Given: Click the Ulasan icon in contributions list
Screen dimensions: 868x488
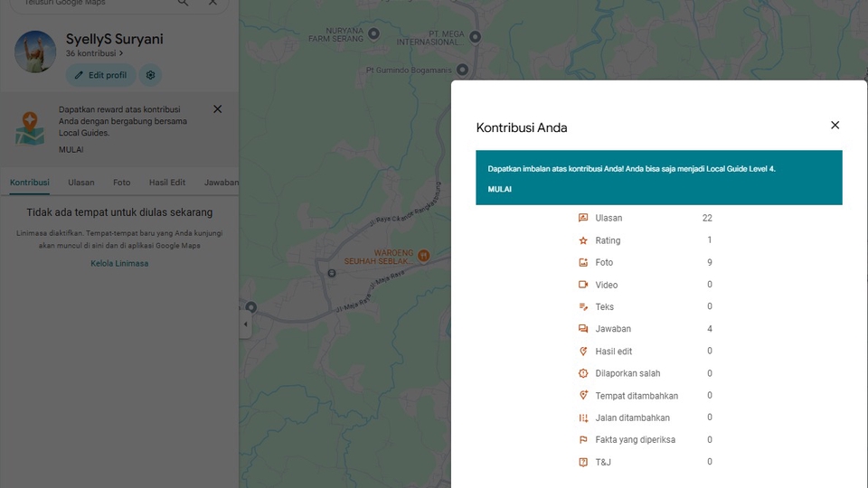Looking at the screenshot, I should pyautogui.click(x=583, y=218).
